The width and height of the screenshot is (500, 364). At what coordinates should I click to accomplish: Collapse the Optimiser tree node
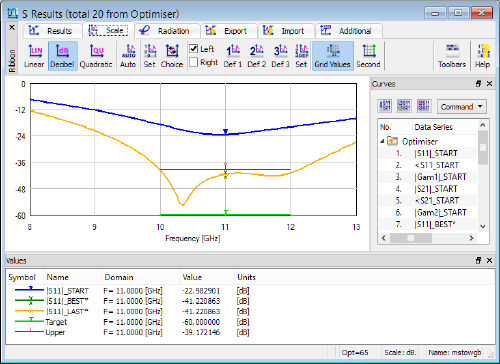382,141
